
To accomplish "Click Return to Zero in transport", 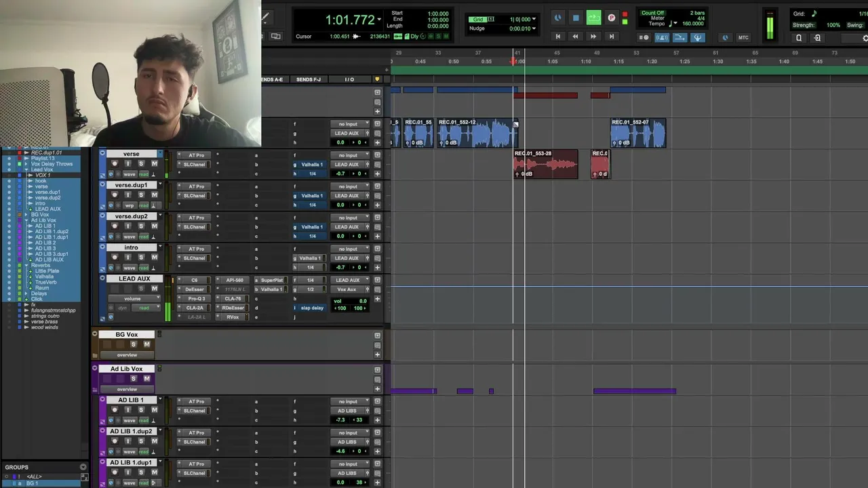I will click(557, 37).
